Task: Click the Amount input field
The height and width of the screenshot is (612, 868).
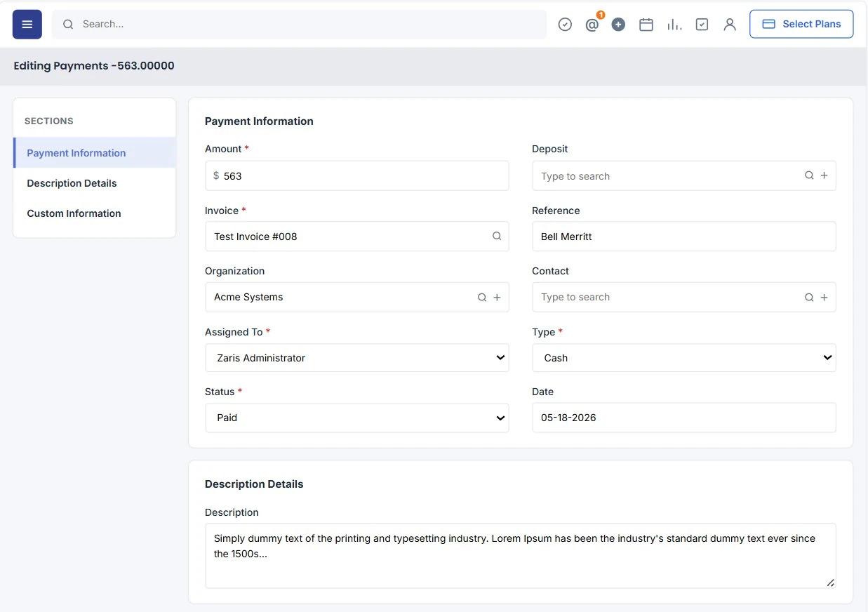Action: [357, 175]
